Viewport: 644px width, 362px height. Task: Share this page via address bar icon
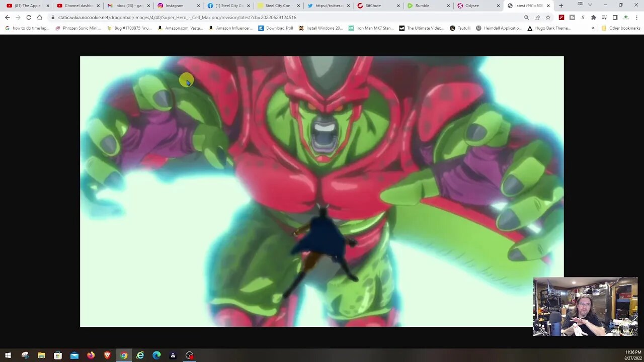537,17
